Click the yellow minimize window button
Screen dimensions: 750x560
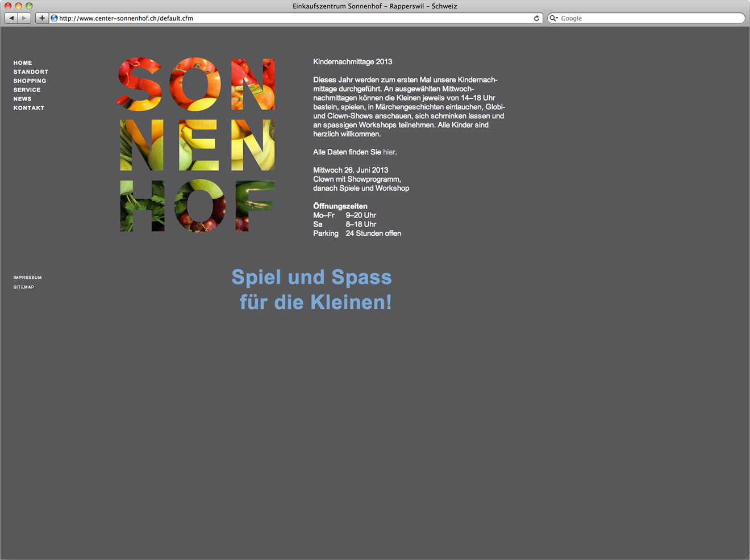pos(19,6)
